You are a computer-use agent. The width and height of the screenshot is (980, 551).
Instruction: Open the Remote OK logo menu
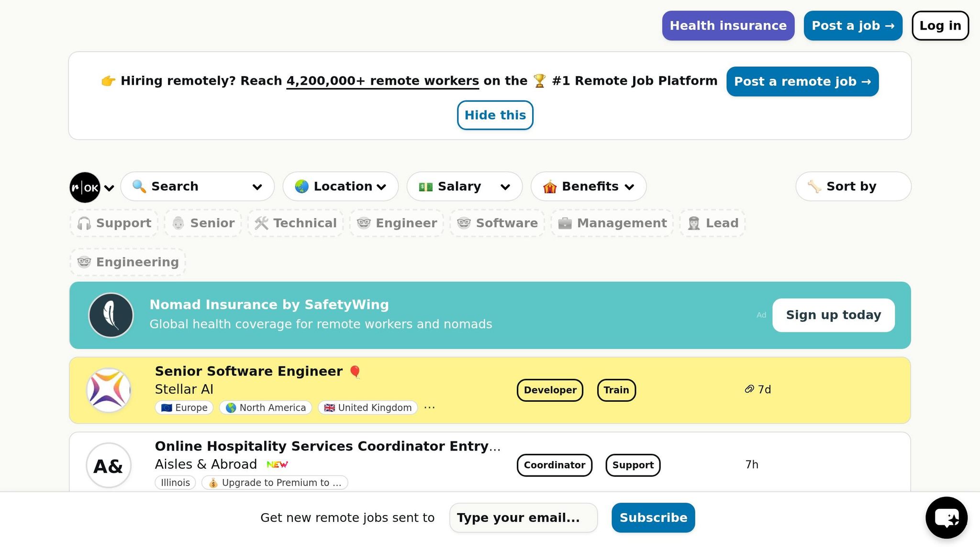[85, 187]
